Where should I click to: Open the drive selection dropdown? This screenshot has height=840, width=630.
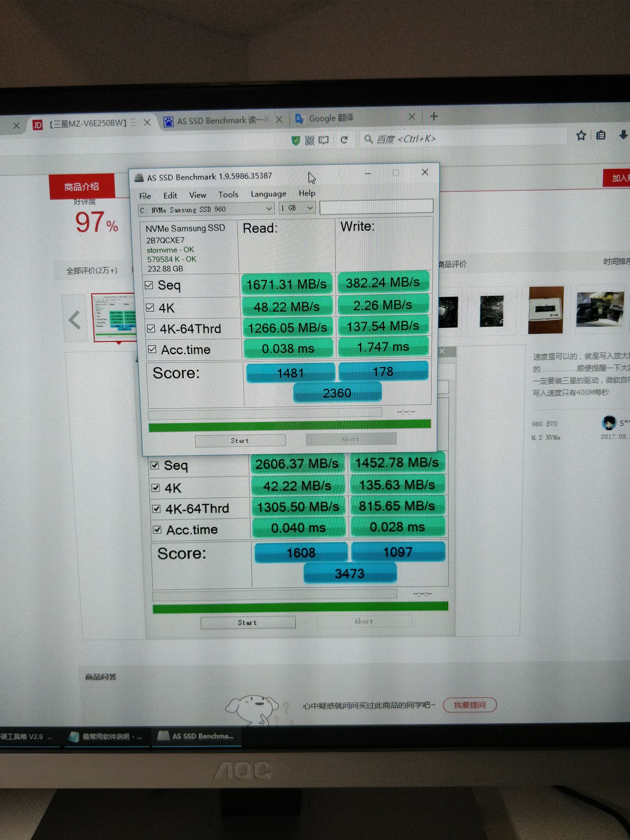pos(269,209)
